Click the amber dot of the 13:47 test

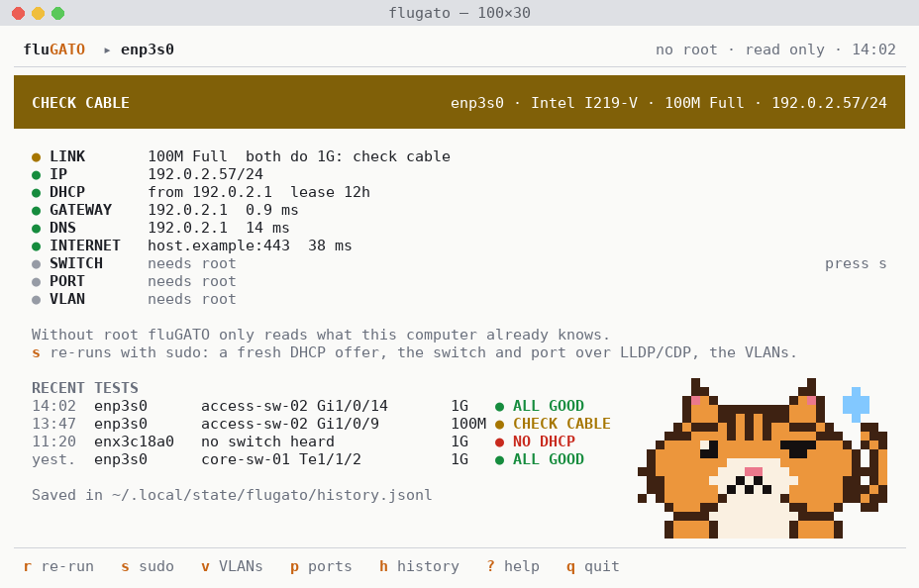(499, 425)
